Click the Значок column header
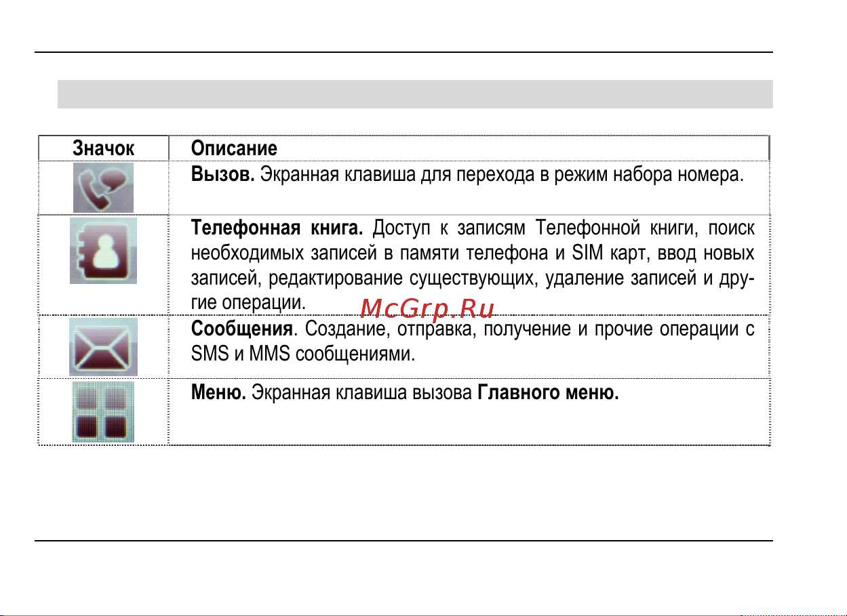The width and height of the screenshot is (847, 616). coord(103,148)
